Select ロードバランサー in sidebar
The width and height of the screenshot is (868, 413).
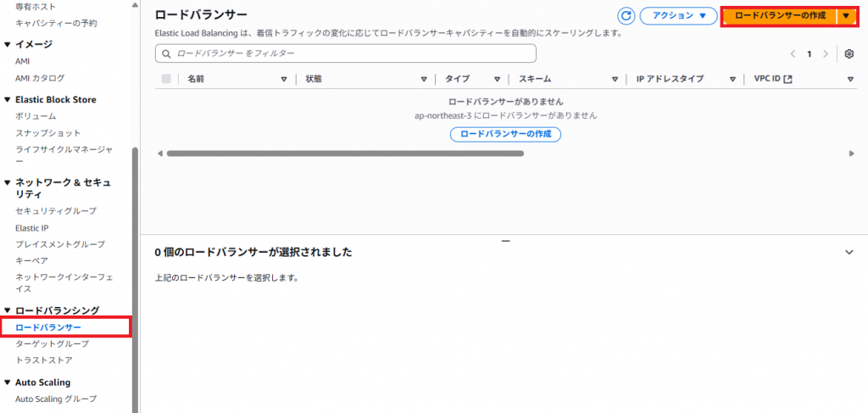[48, 327]
